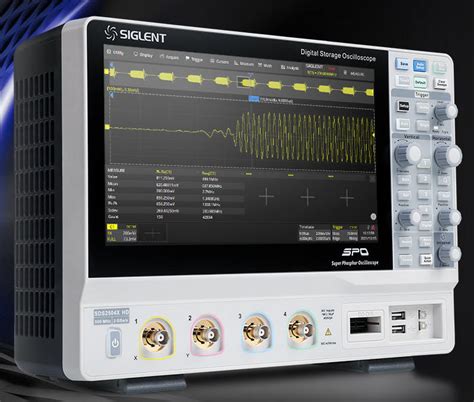Open the Analysis menu
Image resolution: width=474 pixels, height=402 pixels.
(x=290, y=67)
